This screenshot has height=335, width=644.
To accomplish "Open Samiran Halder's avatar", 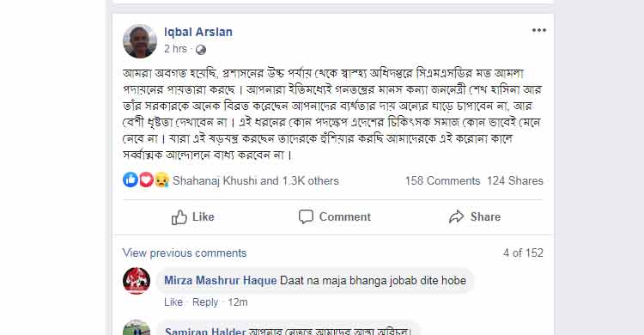I will coord(137,327).
